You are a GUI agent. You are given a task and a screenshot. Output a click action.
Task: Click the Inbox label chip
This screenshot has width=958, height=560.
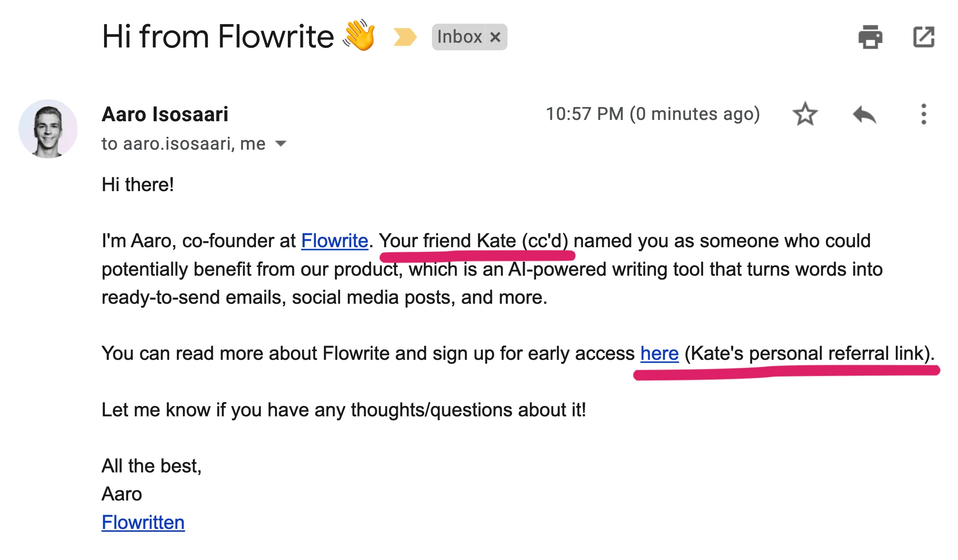[459, 37]
